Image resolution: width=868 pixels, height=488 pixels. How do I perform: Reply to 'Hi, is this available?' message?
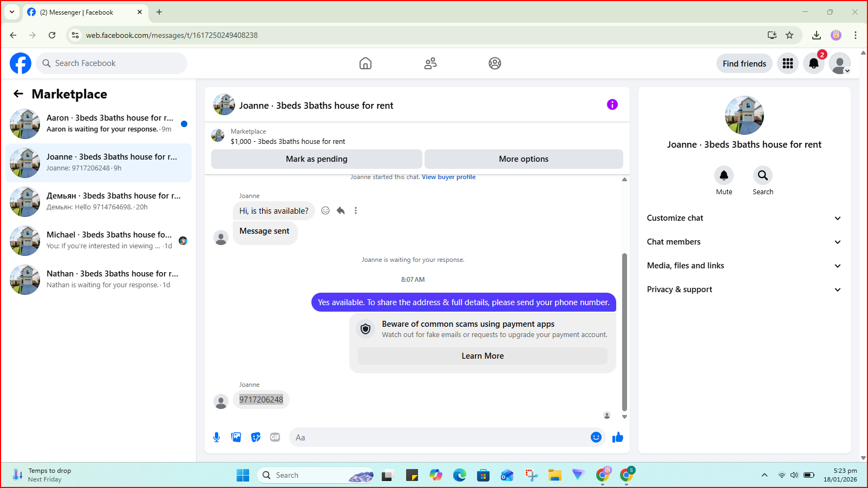point(341,210)
